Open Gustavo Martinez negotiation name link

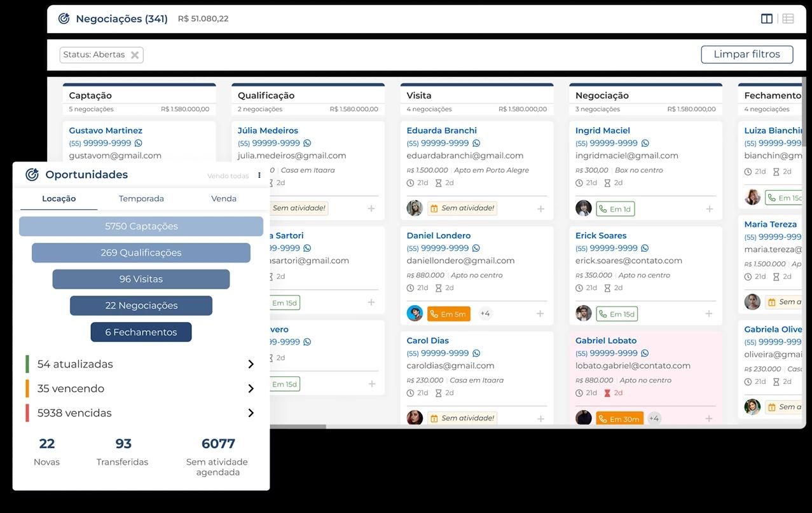[x=106, y=130]
